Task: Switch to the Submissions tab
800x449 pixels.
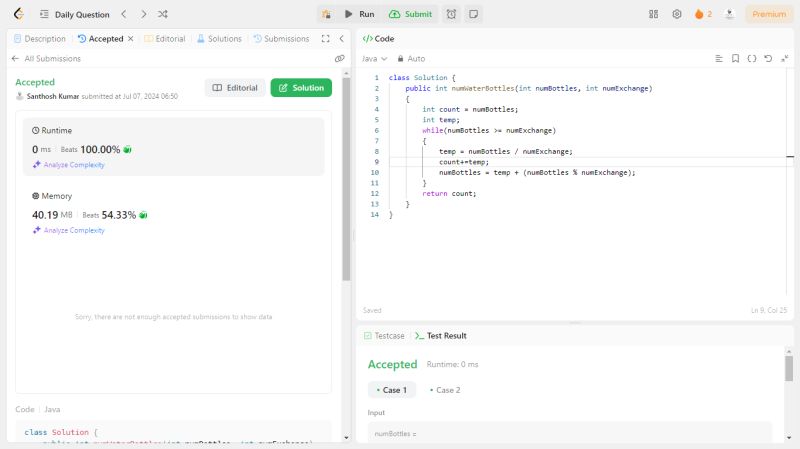Action: tap(281, 39)
